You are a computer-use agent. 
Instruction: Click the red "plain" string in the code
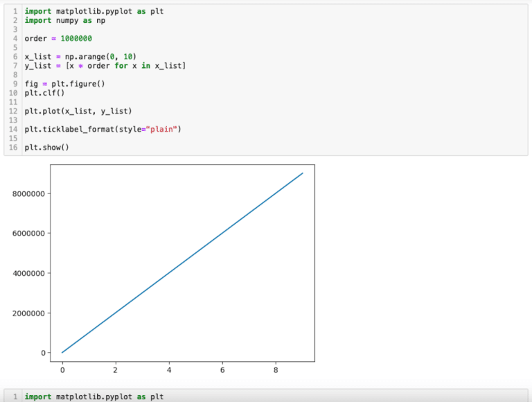click(163, 129)
